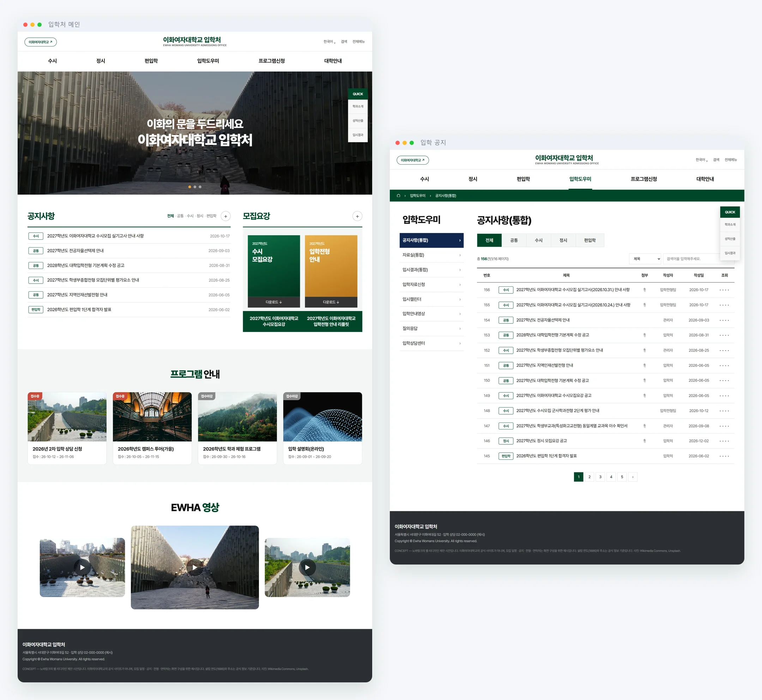This screenshot has height=700, width=762.
Task: Expand the 자료실(통합) sidebar item
Action: click(431, 255)
